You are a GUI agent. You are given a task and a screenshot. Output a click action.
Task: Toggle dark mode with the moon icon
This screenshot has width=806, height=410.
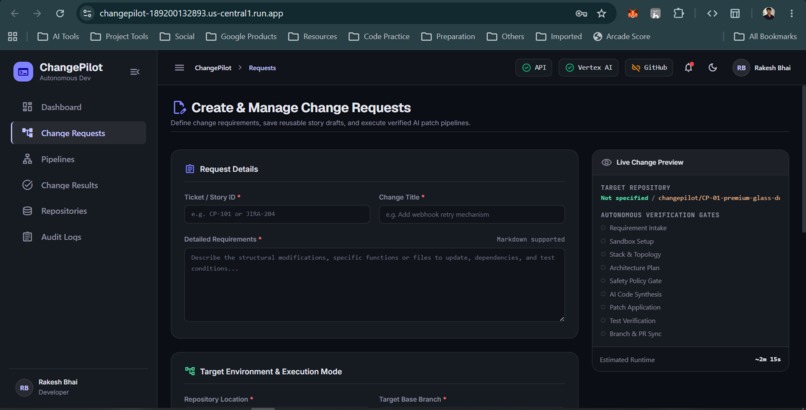point(712,67)
